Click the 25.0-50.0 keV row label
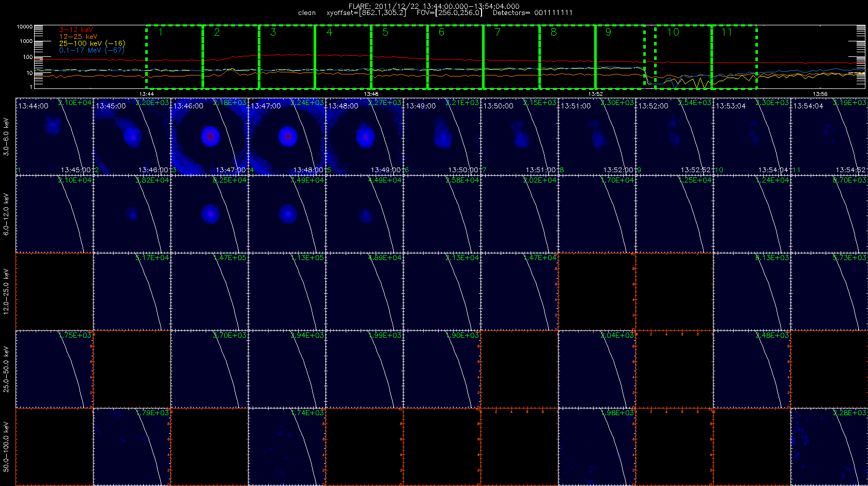This screenshot has width=868, height=486. (6, 369)
